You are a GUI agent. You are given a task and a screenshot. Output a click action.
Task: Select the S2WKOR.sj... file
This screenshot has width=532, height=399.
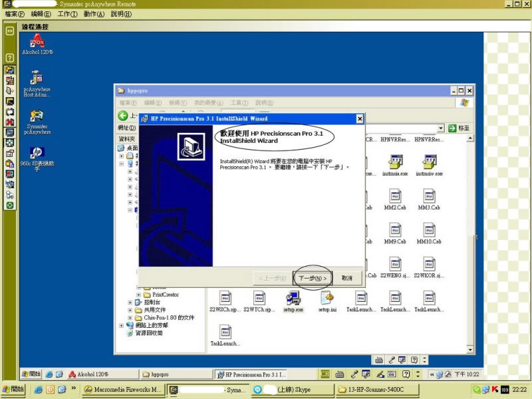click(429, 267)
